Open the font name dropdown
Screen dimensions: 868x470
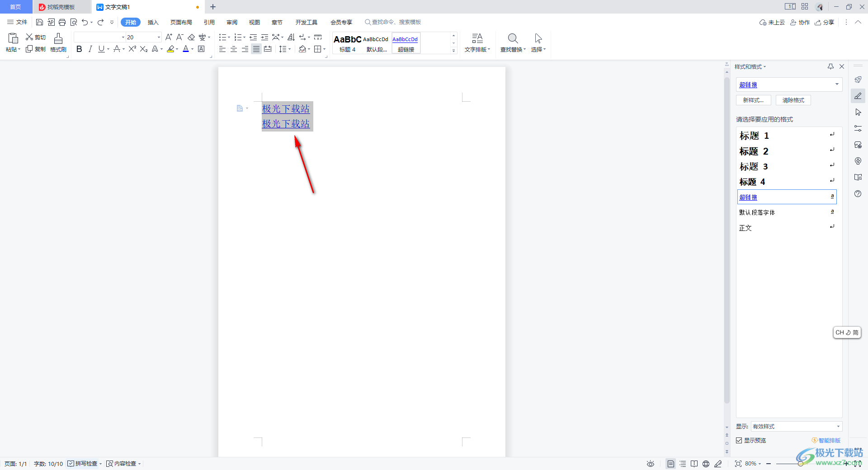click(123, 37)
